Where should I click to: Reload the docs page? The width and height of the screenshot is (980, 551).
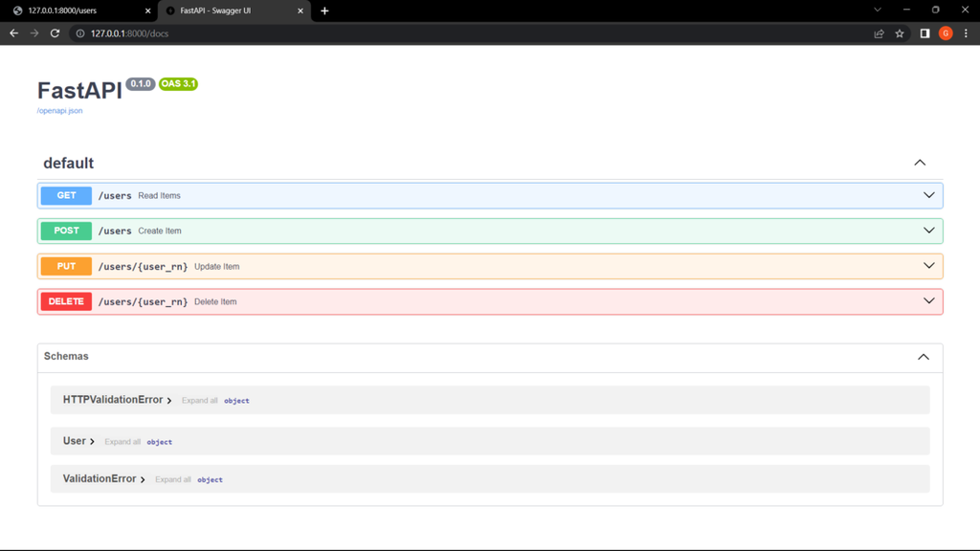pyautogui.click(x=55, y=33)
